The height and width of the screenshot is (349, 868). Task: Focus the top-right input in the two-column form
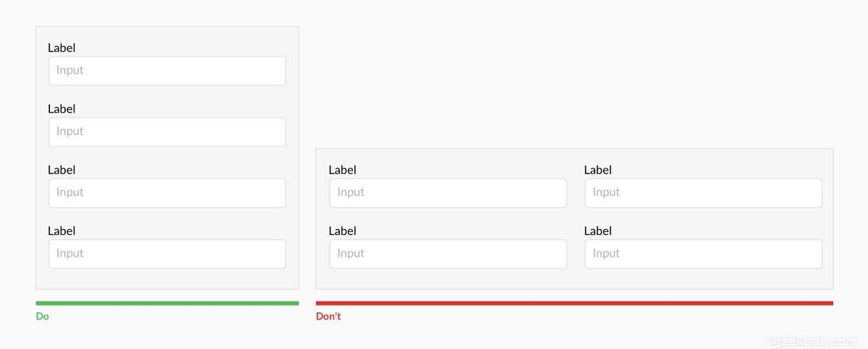(x=703, y=193)
